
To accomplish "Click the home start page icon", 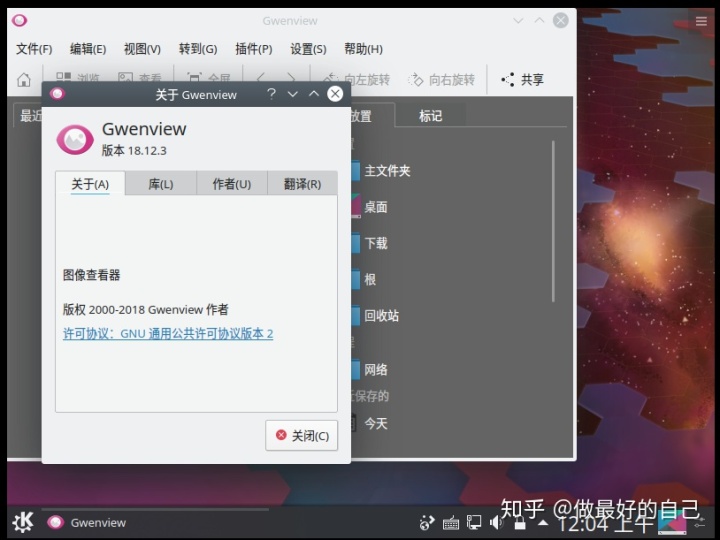I will tap(23, 79).
